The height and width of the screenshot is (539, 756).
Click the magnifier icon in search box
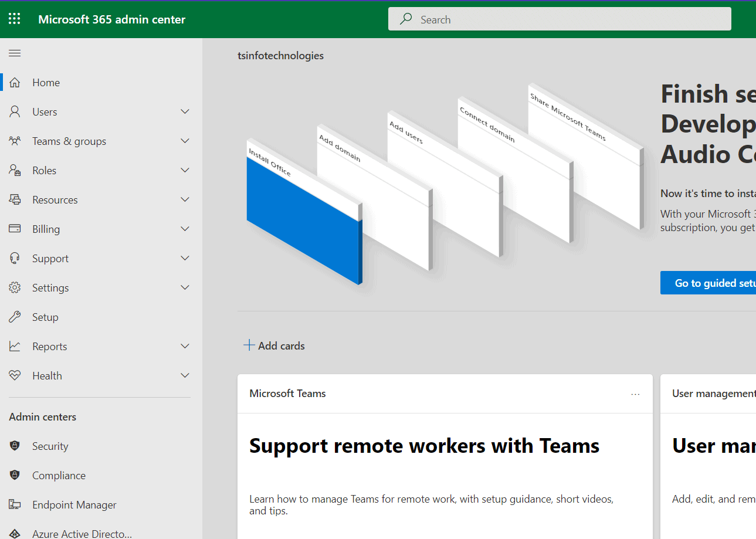point(406,19)
